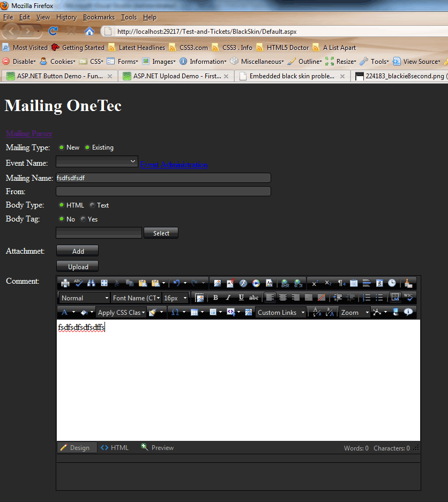Open the Normal paragraph style dropdown
This screenshot has height=502, width=448.
coord(85,298)
